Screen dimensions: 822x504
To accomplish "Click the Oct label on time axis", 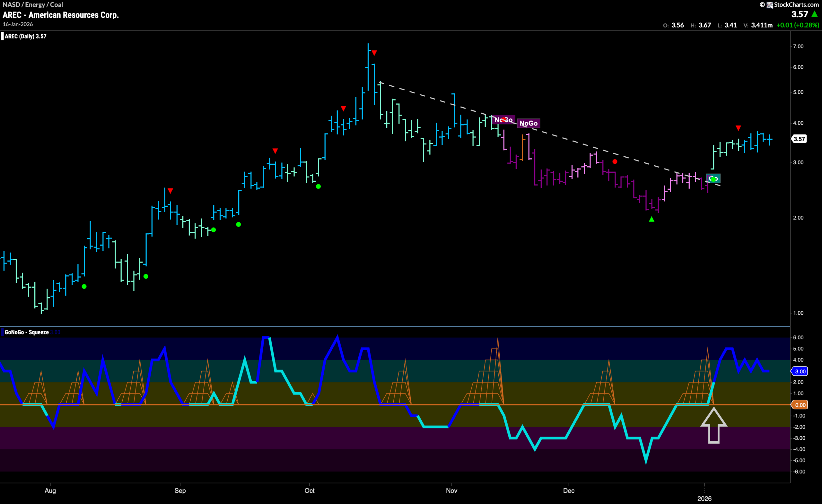I will [310, 491].
